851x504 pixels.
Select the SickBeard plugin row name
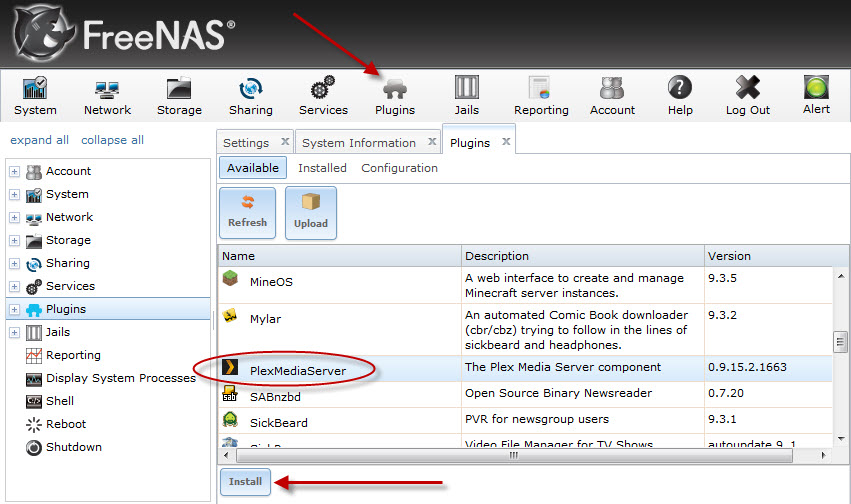(278, 423)
